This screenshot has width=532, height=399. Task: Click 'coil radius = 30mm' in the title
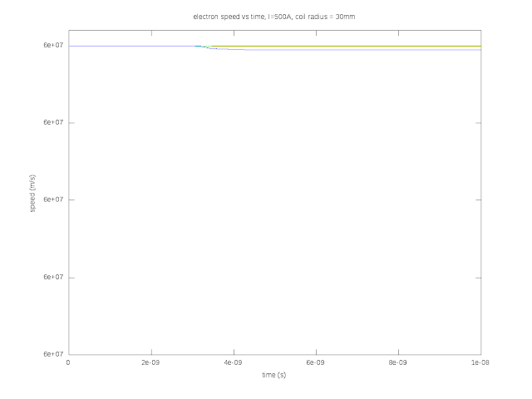click(x=325, y=17)
